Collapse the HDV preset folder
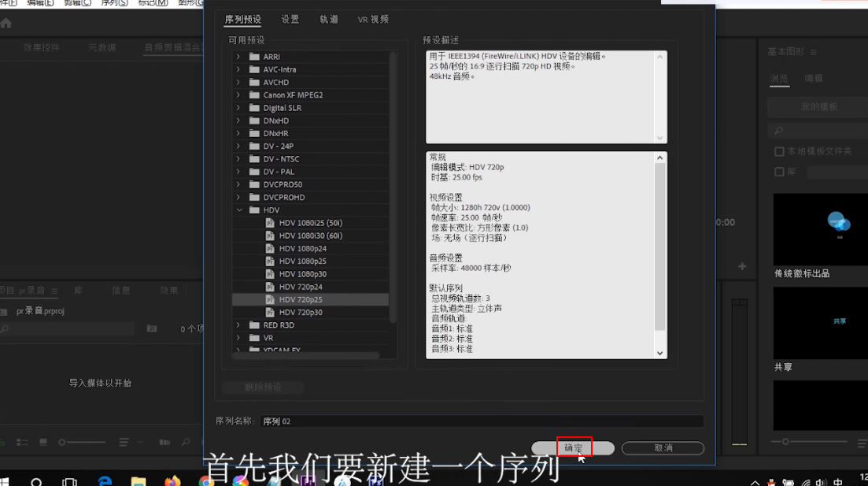This screenshot has height=486, width=868. coord(241,210)
